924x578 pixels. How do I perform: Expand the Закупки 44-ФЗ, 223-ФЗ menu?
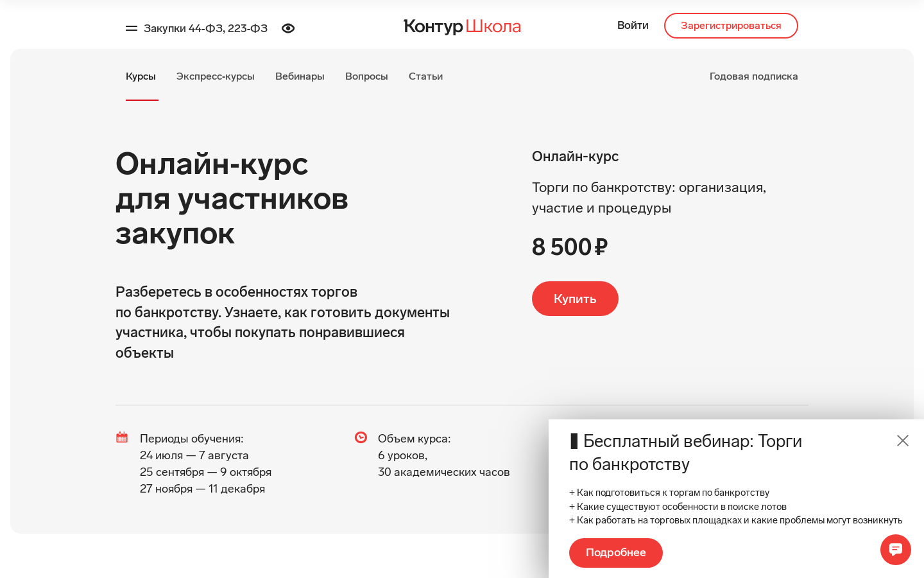(x=205, y=28)
